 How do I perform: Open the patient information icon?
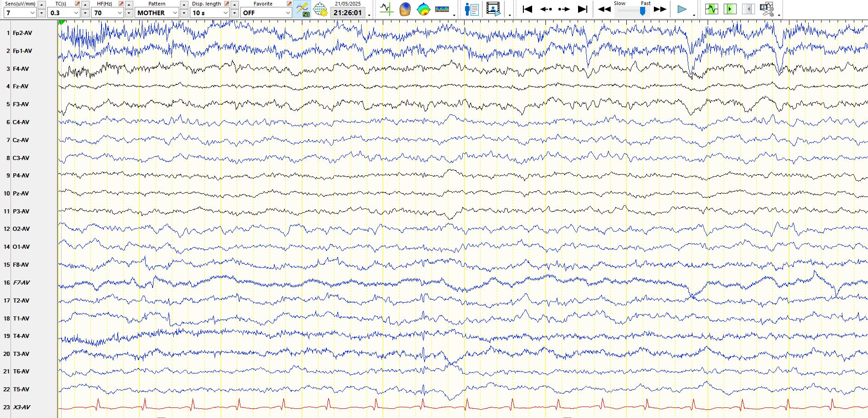click(472, 9)
